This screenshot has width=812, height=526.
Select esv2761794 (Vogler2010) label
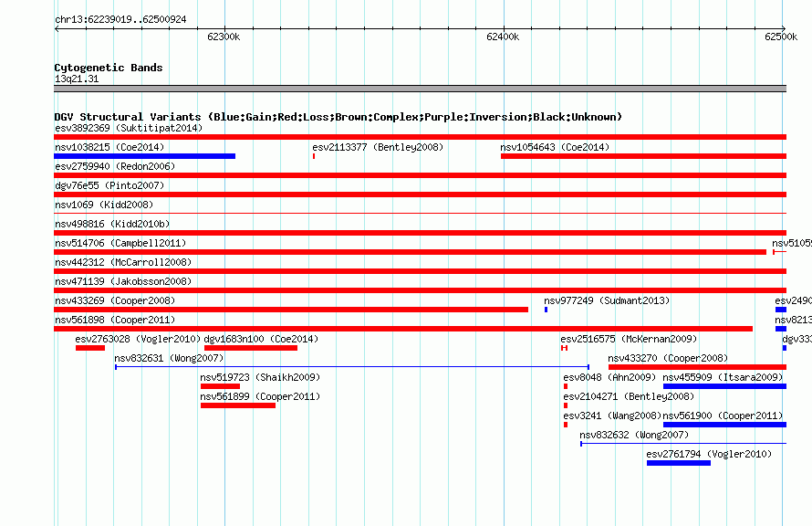[x=709, y=454]
